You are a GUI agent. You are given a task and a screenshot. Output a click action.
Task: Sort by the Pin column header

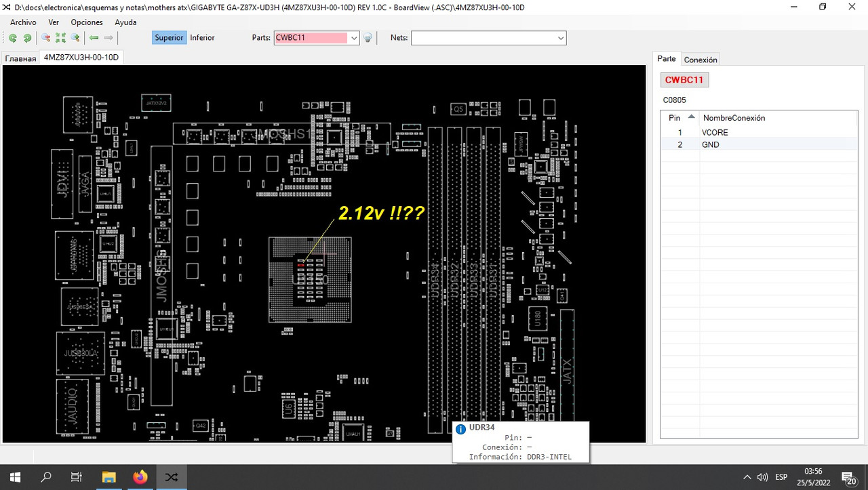(680, 117)
